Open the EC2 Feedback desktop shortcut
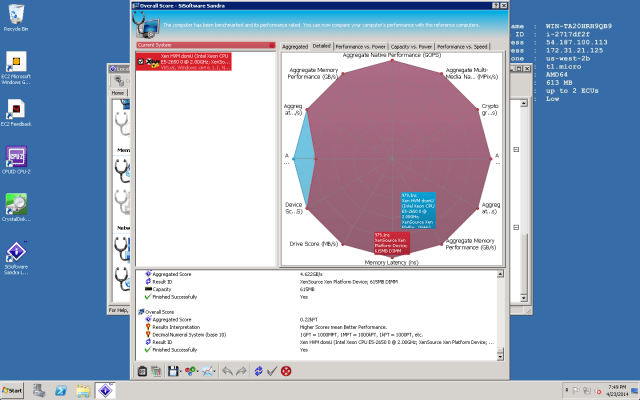640x400 pixels. [16, 113]
